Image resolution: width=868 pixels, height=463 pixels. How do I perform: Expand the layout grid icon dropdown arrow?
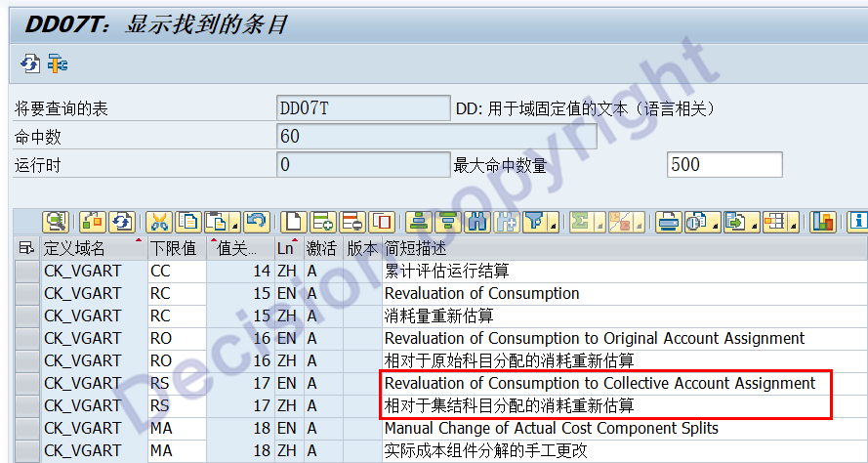tap(796, 227)
